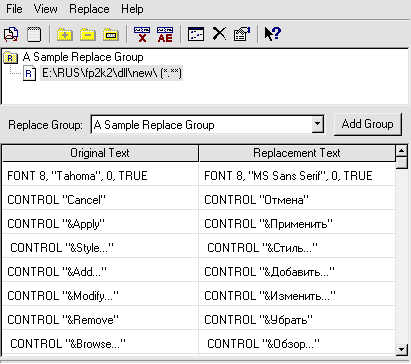Click the black X delete icon
Viewport: 411px width, 364px height.
[x=219, y=34]
